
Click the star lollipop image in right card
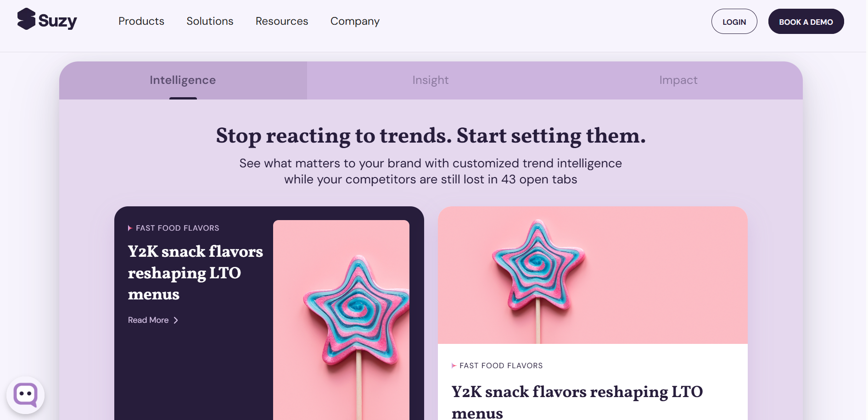point(592,275)
